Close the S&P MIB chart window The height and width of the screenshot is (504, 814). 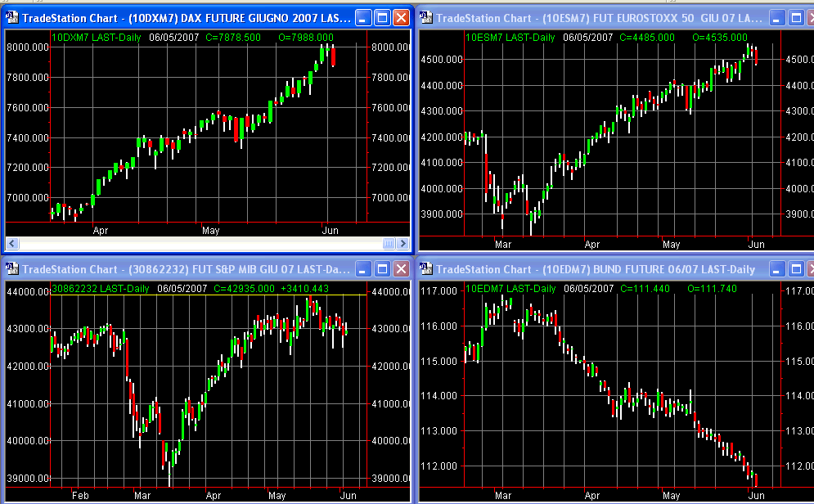401,268
